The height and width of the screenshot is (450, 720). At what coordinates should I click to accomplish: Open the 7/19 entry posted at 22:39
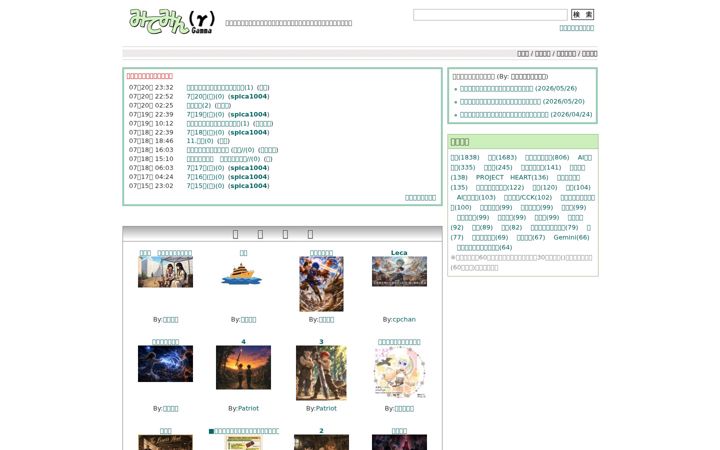pos(205,114)
